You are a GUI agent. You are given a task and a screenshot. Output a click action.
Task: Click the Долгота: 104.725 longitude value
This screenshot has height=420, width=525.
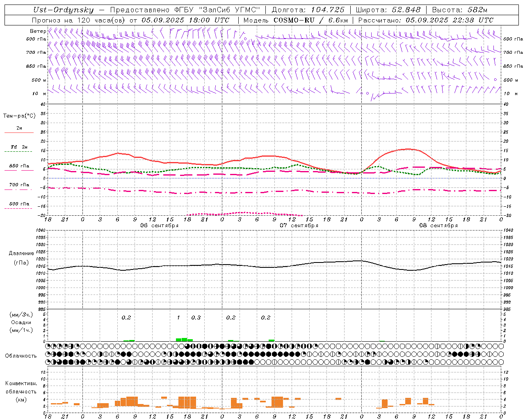[x=308, y=10]
